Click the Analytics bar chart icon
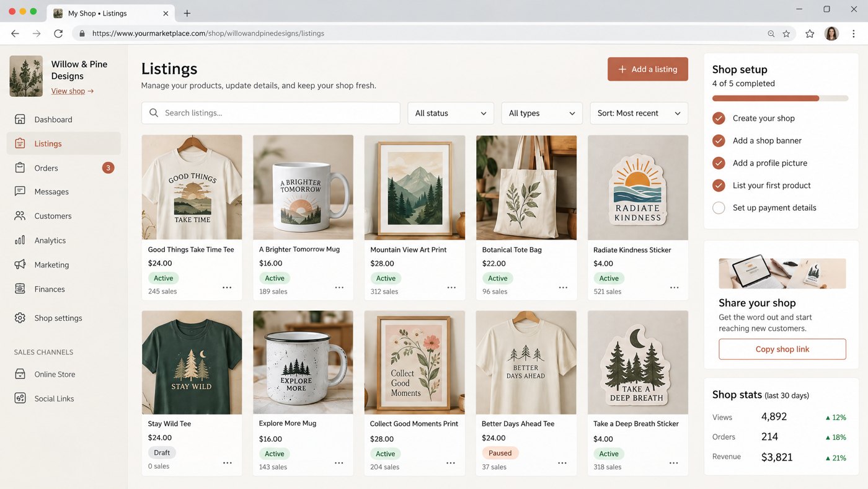The image size is (868, 489). coord(20,240)
